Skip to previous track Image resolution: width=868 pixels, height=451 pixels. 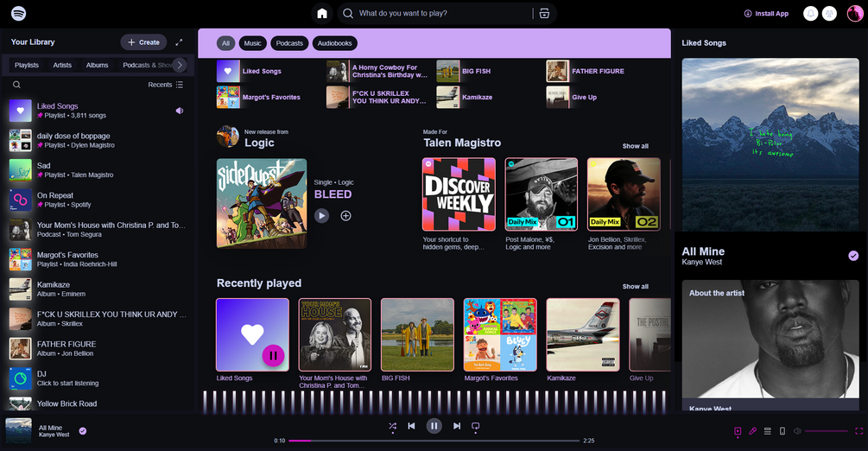411,426
